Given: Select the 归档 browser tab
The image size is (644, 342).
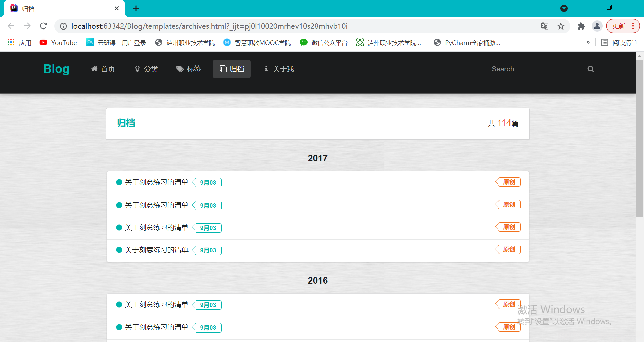Looking at the screenshot, I should (64, 9).
